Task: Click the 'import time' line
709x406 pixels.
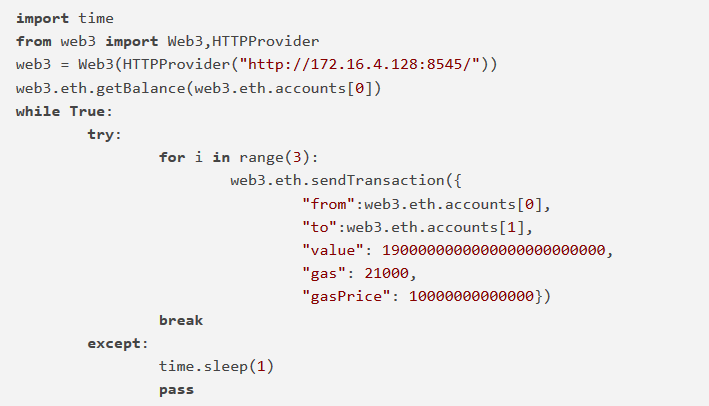Action: click(x=65, y=19)
